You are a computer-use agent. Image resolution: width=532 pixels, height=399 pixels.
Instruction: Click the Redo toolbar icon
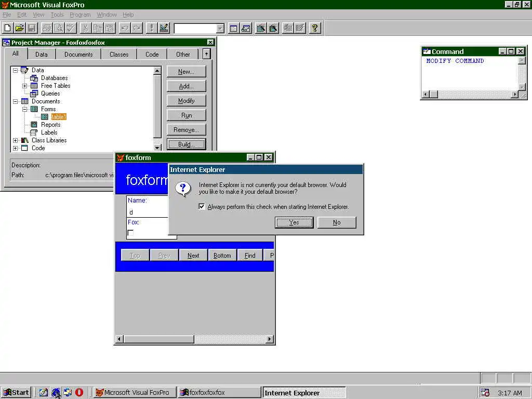coord(137,28)
